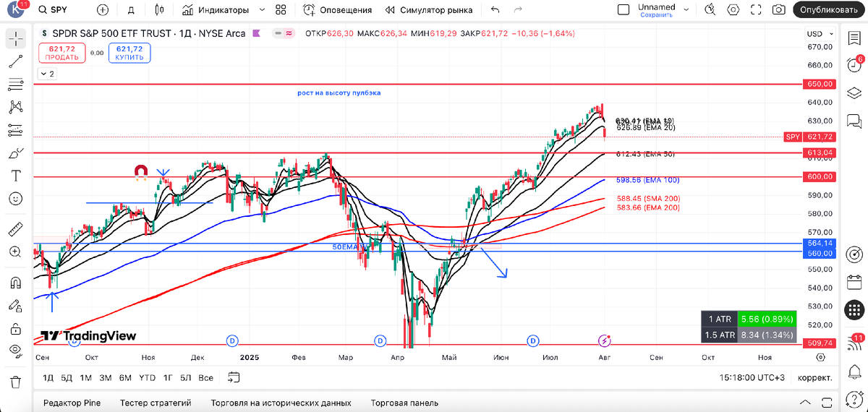
Task: Open price scale settings gear
Action: coord(820,357)
